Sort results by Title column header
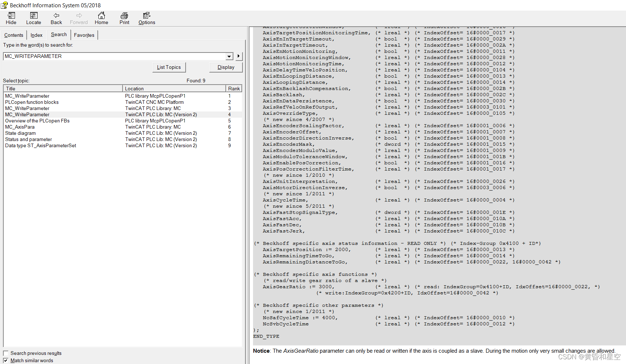This screenshot has width=626, height=364. pos(63,89)
